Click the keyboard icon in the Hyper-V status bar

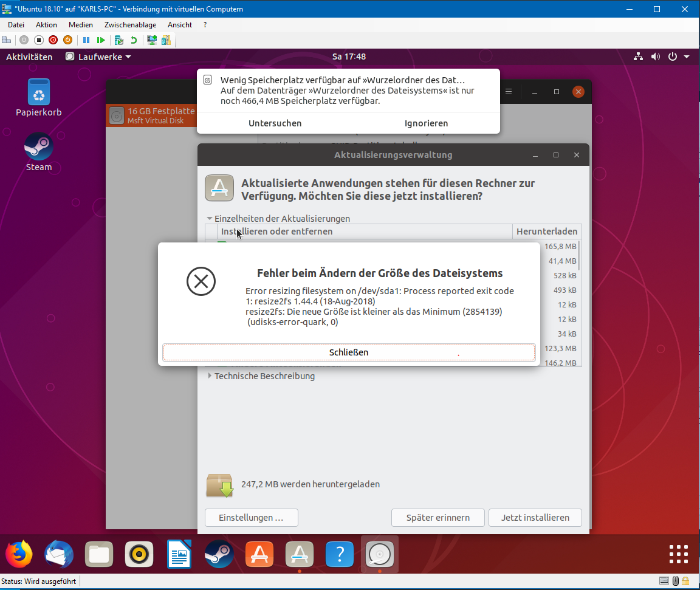(x=664, y=581)
